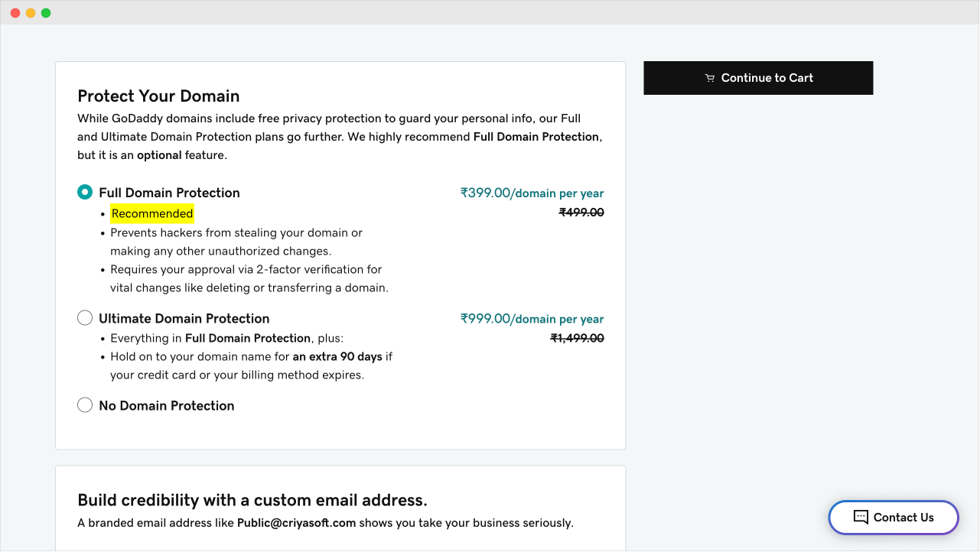Click the Build credibility with custom email heading
This screenshot has height=552, width=980.
[252, 500]
